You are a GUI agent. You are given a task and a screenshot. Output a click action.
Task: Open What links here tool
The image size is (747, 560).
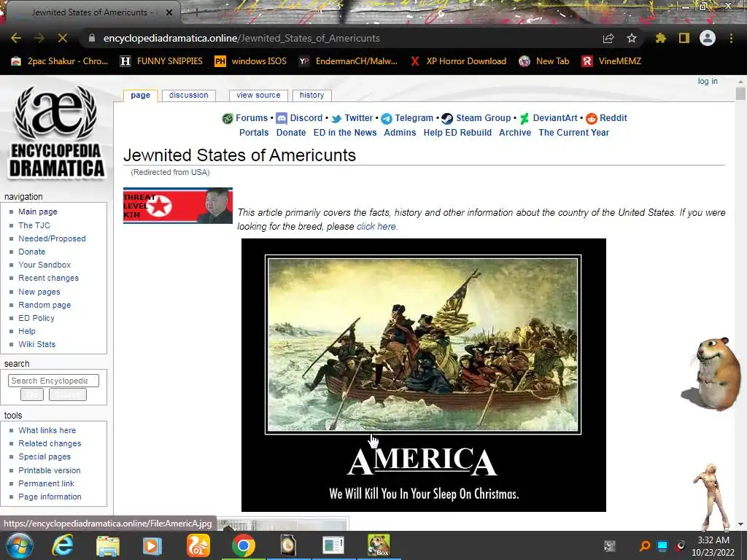(47, 430)
